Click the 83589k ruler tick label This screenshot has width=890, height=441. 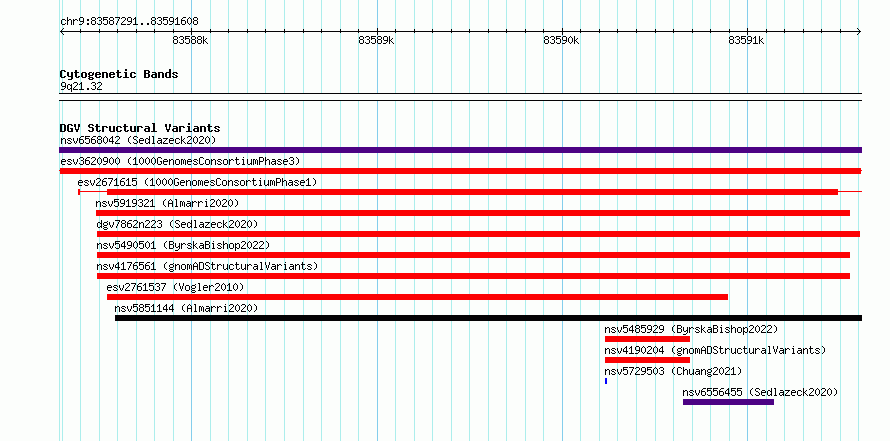click(376, 40)
